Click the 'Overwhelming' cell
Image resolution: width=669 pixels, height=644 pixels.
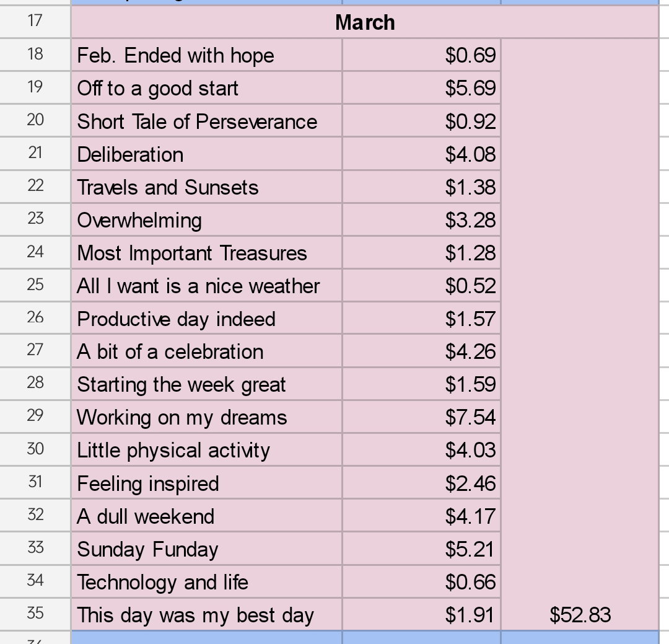click(206, 219)
